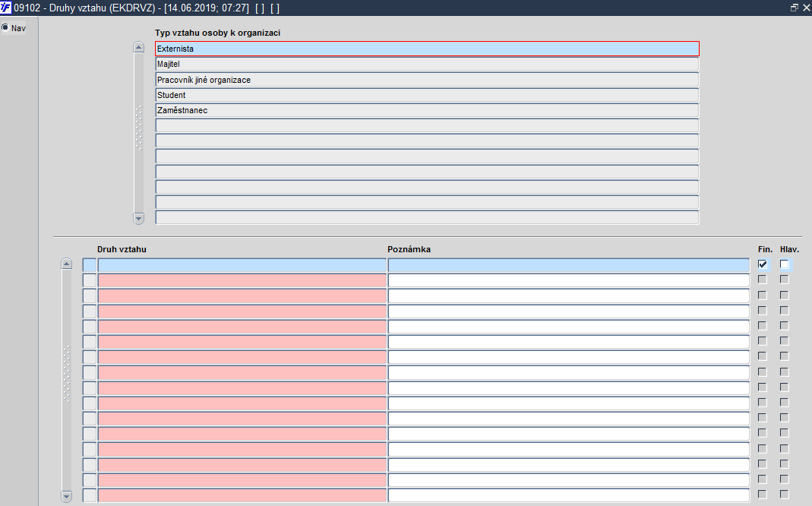Click the down arrow of the Druh vztahu scrollbar
This screenshot has height=506, width=812.
[x=66, y=496]
